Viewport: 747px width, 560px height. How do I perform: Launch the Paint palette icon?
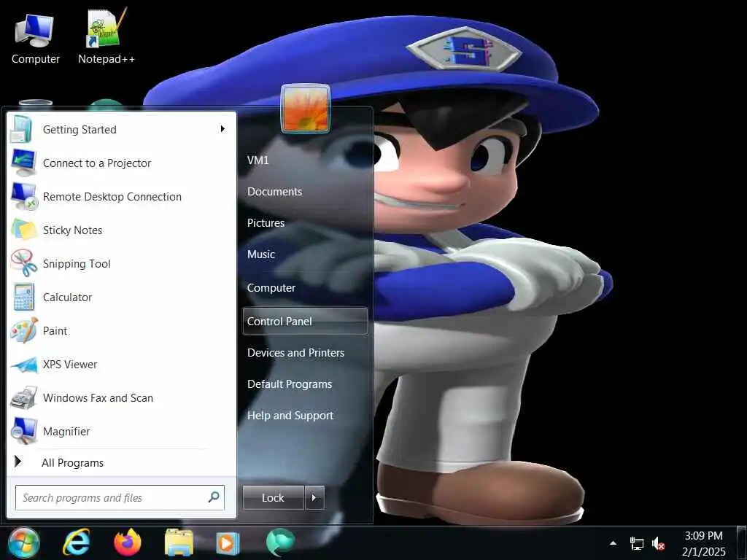pyautogui.click(x=23, y=330)
